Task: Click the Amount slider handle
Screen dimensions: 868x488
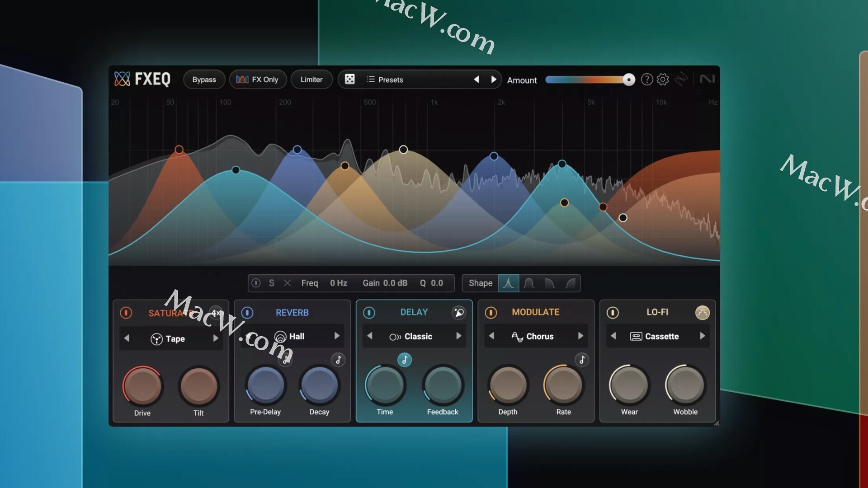Action: [x=628, y=80]
